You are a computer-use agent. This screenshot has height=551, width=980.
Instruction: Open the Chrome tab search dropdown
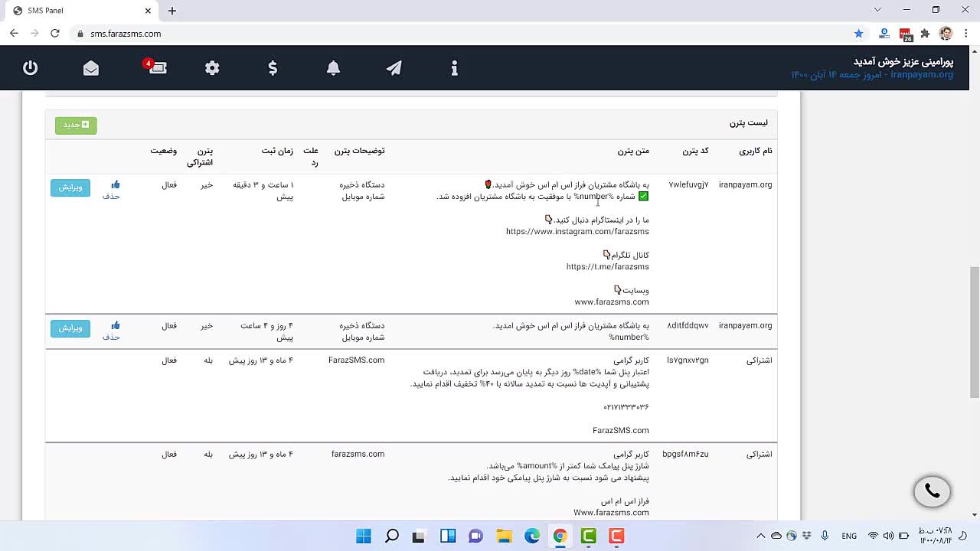(877, 10)
